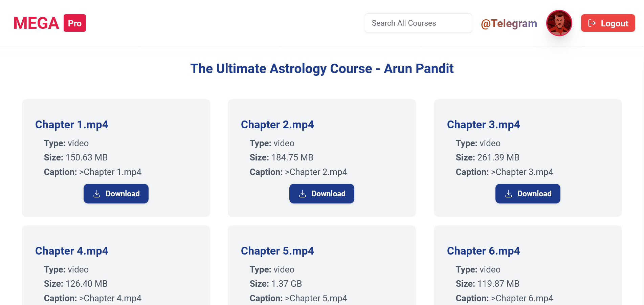Click the download arrow icon for Chapter 2
644x305 pixels.
(303, 194)
